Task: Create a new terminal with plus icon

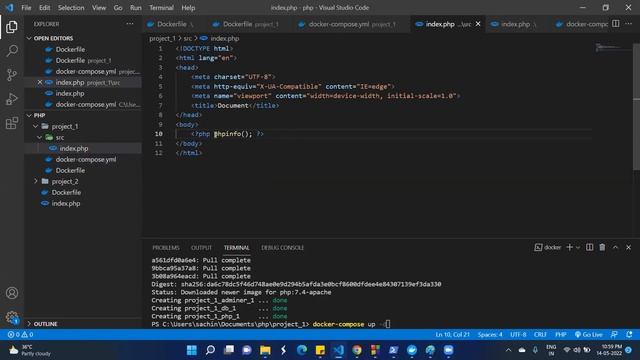Action: pyautogui.click(x=569, y=247)
